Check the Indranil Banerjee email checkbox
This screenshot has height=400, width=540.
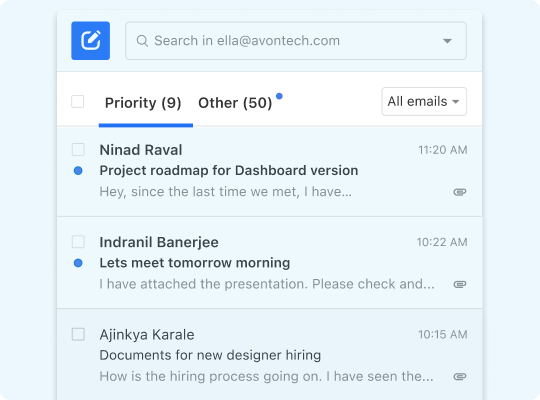78,242
